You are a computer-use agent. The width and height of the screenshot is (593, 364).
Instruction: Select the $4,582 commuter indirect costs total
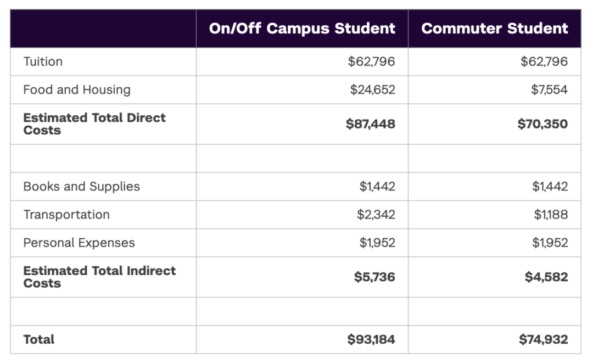point(546,277)
